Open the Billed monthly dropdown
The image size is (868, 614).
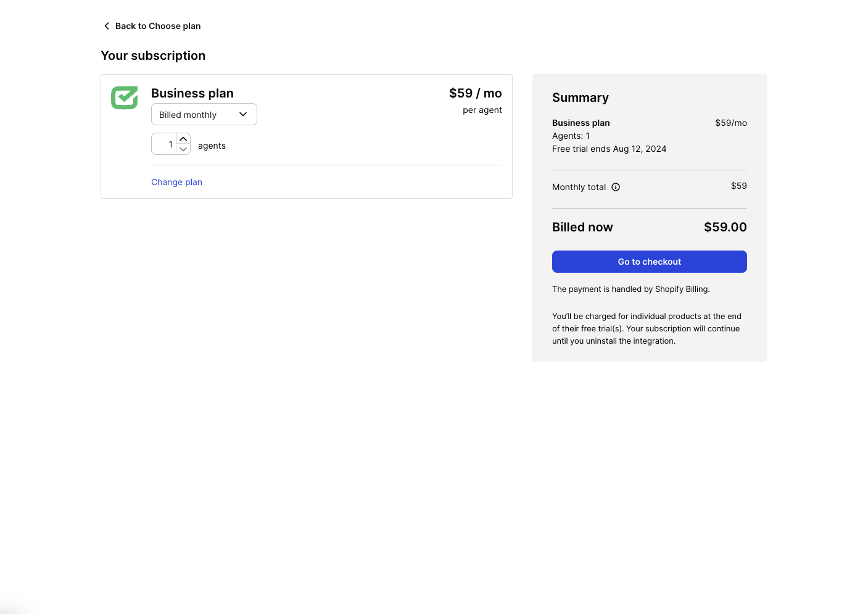(x=204, y=114)
